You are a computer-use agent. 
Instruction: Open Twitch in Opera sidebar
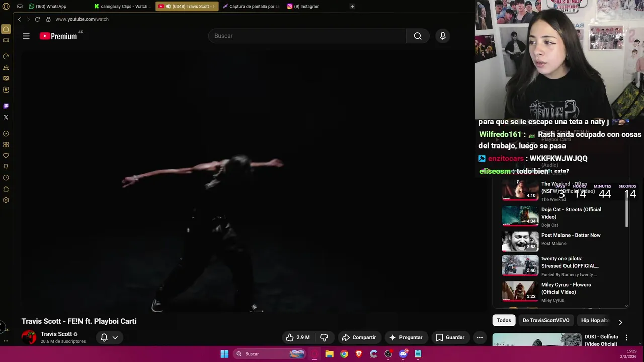[x=6, y=106]
